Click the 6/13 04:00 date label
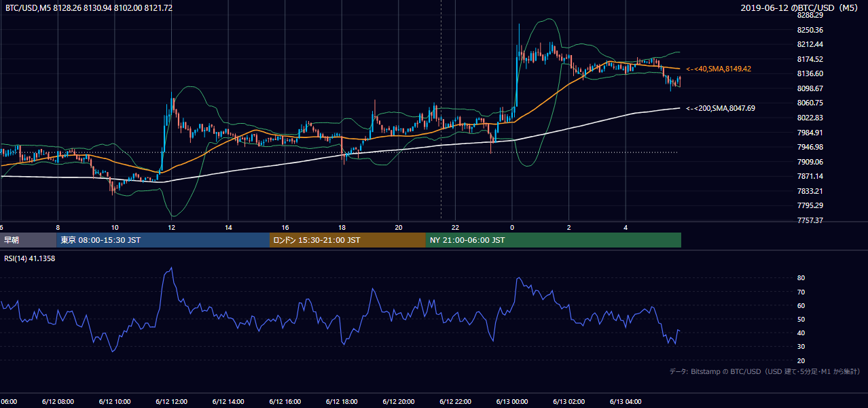The width and height of the screenshot is (868, 408). (626, 401)
